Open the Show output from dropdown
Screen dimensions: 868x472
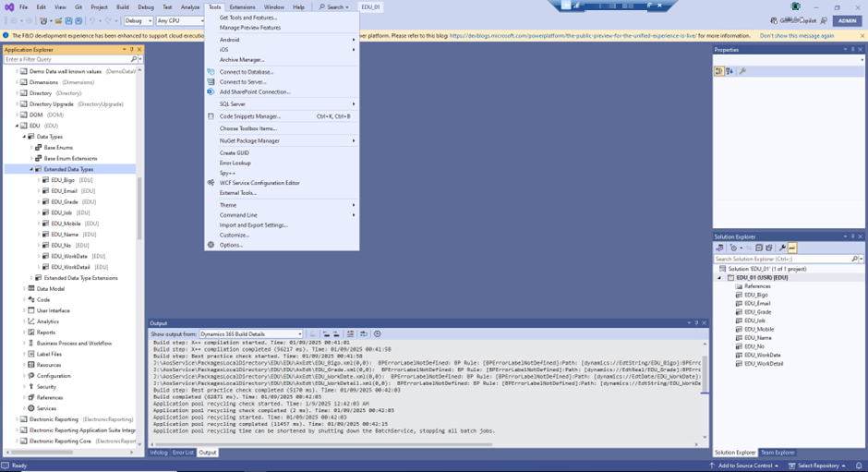(x=251, y=334)
